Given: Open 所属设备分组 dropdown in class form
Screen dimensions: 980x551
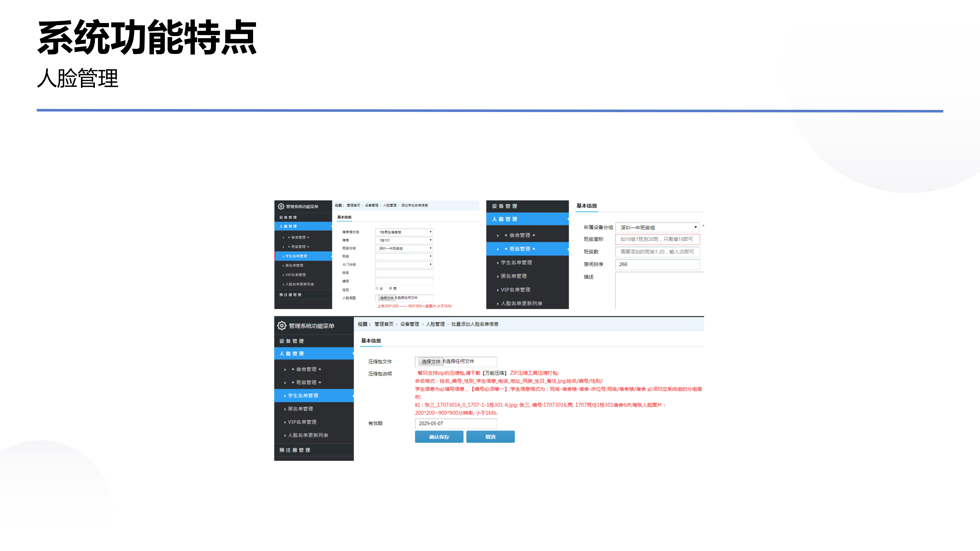Looking at the screenshot, I should point(657,227).
